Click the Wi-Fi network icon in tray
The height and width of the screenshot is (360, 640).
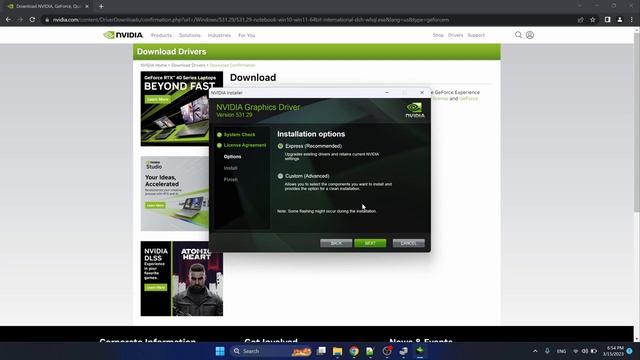[x=576, y=351]
